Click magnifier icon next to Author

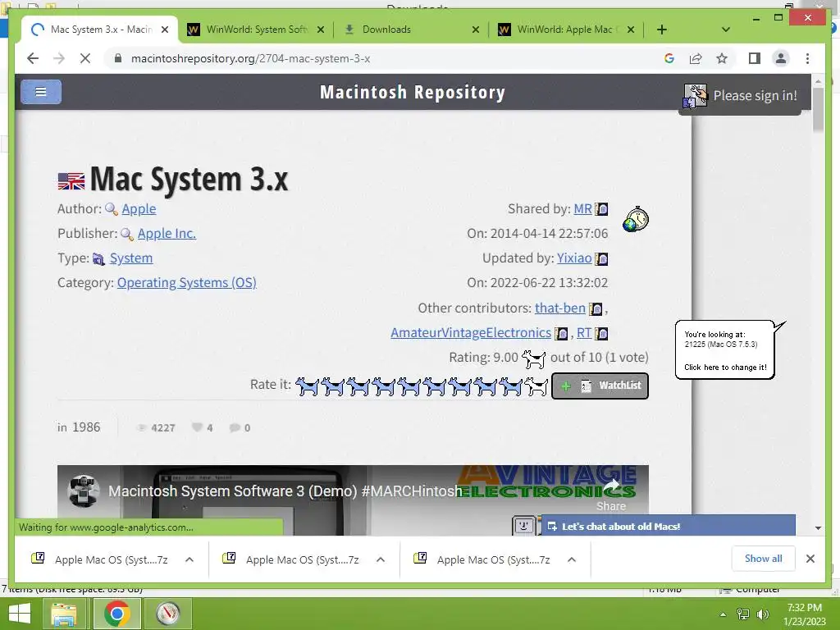click(112, 209)
